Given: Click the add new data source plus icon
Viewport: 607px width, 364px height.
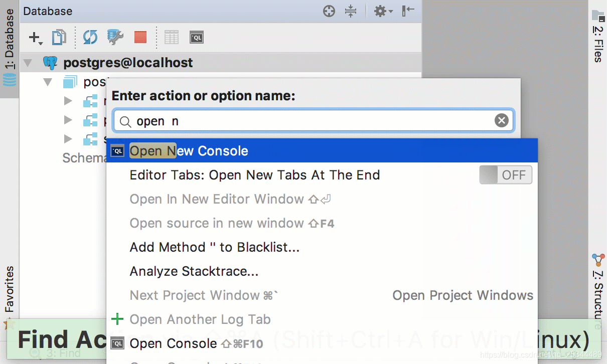Looking at the screenshot, I should [x=35, y=37].
